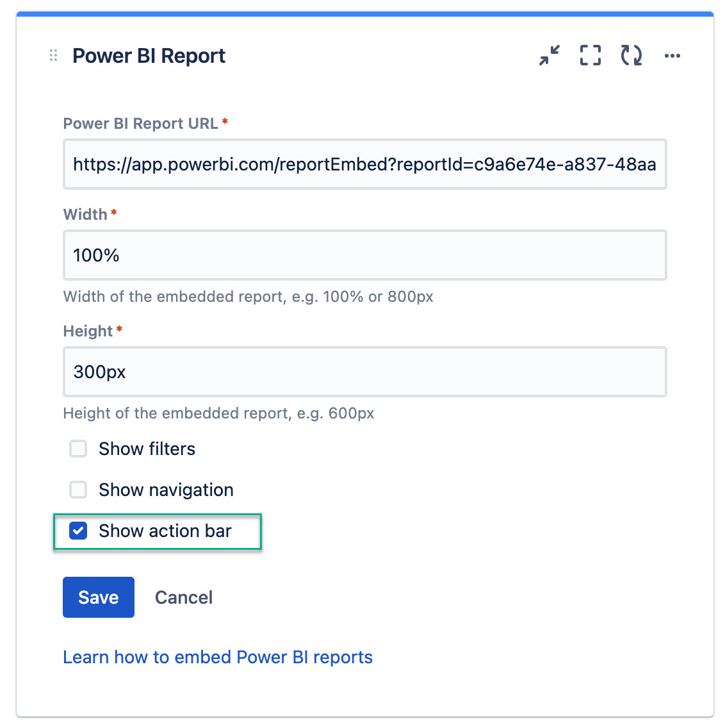Focus the Width input box
Viewport: 725px width, 728px height.
(x=364, y=256)
